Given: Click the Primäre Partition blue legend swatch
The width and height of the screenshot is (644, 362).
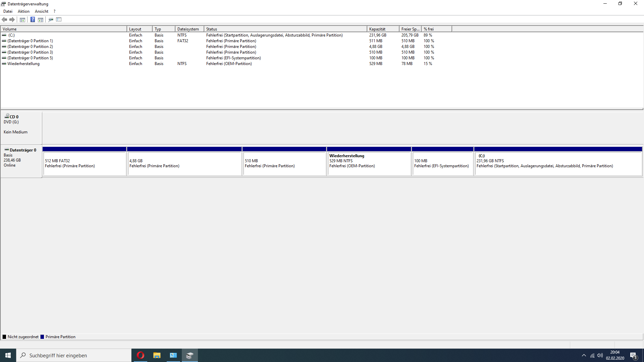Looking at the screenshot, I should coord(42,337).
